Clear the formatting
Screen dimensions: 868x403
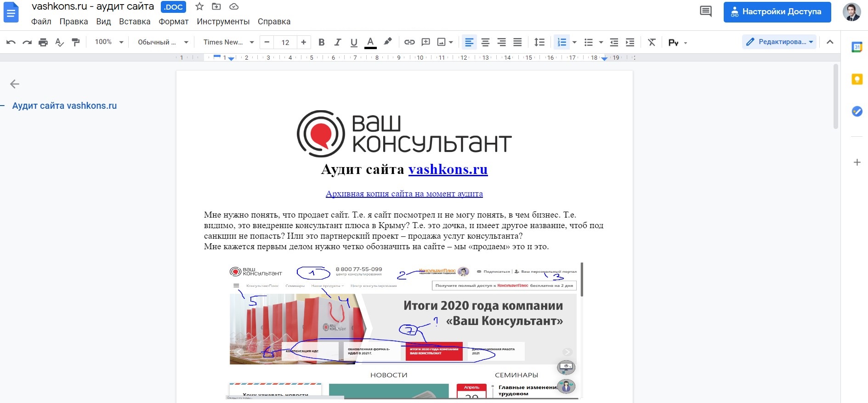point(652,42)
